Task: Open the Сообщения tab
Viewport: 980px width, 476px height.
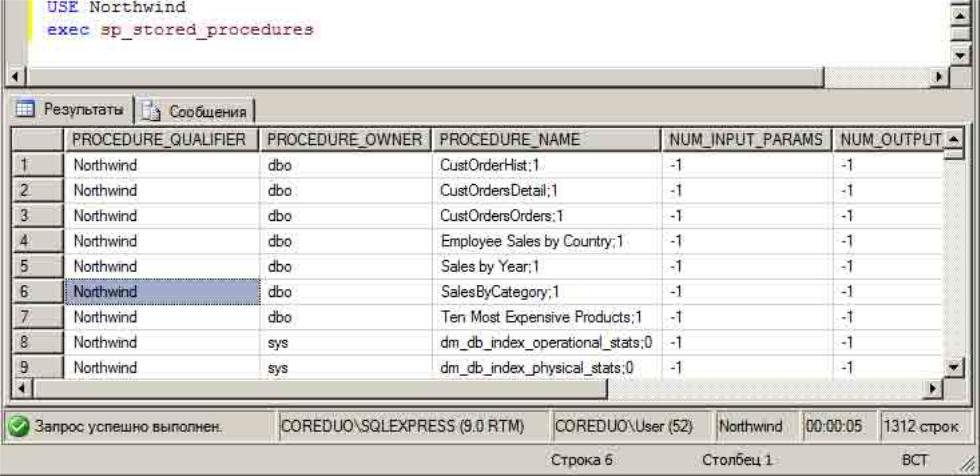Action: click(195, 112)
